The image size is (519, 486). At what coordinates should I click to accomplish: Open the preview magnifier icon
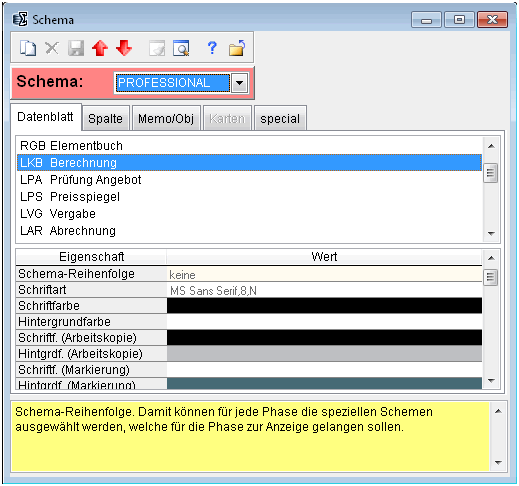(x=181, y=48)
